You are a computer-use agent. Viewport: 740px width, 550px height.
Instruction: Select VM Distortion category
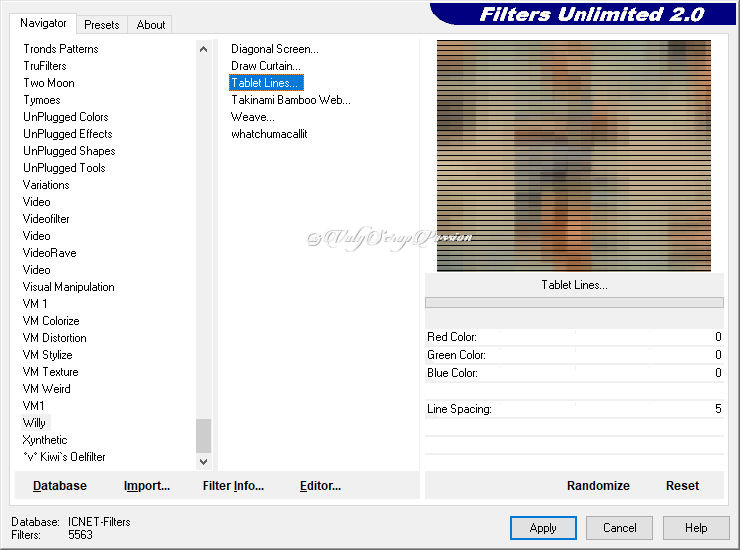click(x=55, y=338)
